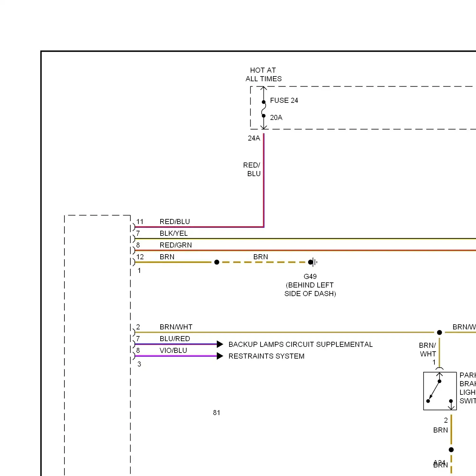This screenshot has width=476, height=476.
Task: Click the splice dot on the BRN/WHT wire
Action: (440, 332)
